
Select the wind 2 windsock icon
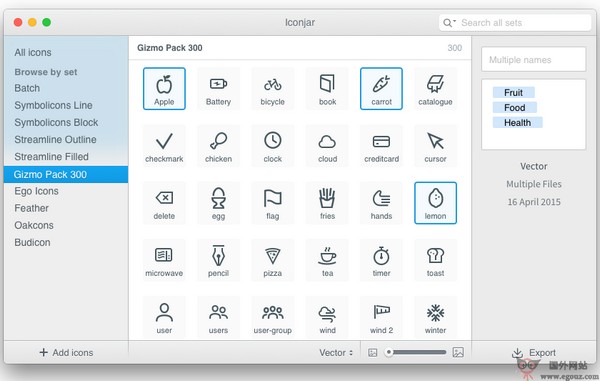381,317
